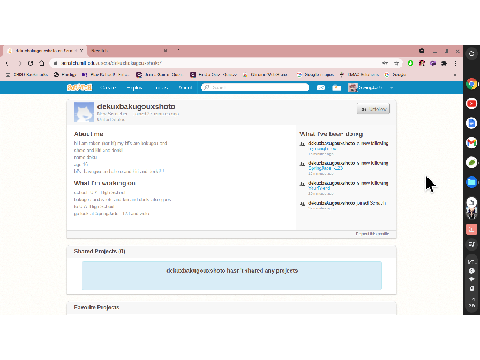Screen dimensions: 480x360
Task: Click the dekuxbakugouxshoto profile picture
Action: (84, 112)
